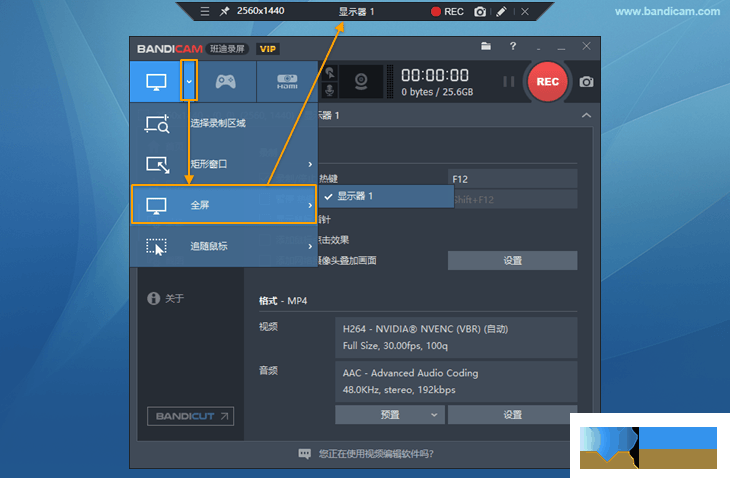Viewport: 730px width, 478px height.
Task: Pin the top recording bar with the pushpin icon
Action: (225, 11)
